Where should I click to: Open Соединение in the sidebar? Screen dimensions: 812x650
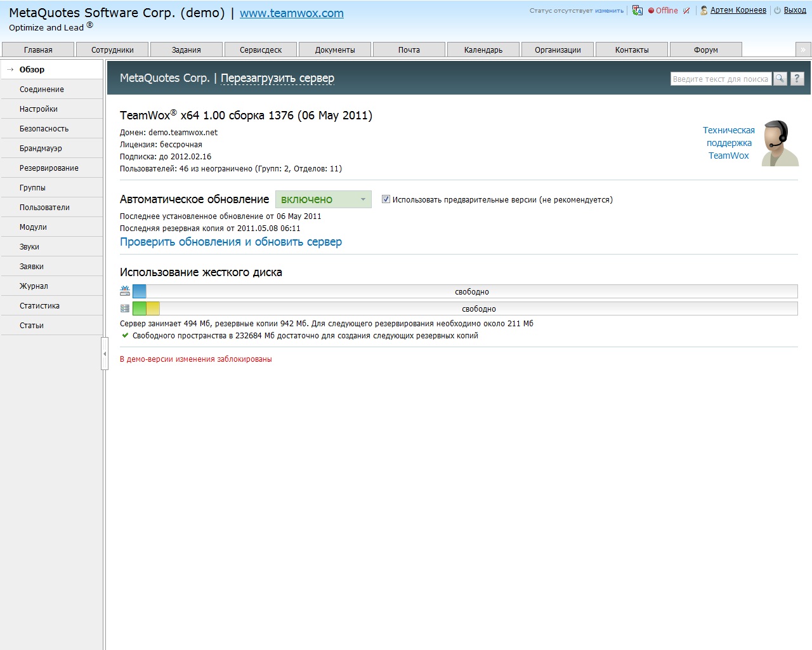[x=51, y=90]
